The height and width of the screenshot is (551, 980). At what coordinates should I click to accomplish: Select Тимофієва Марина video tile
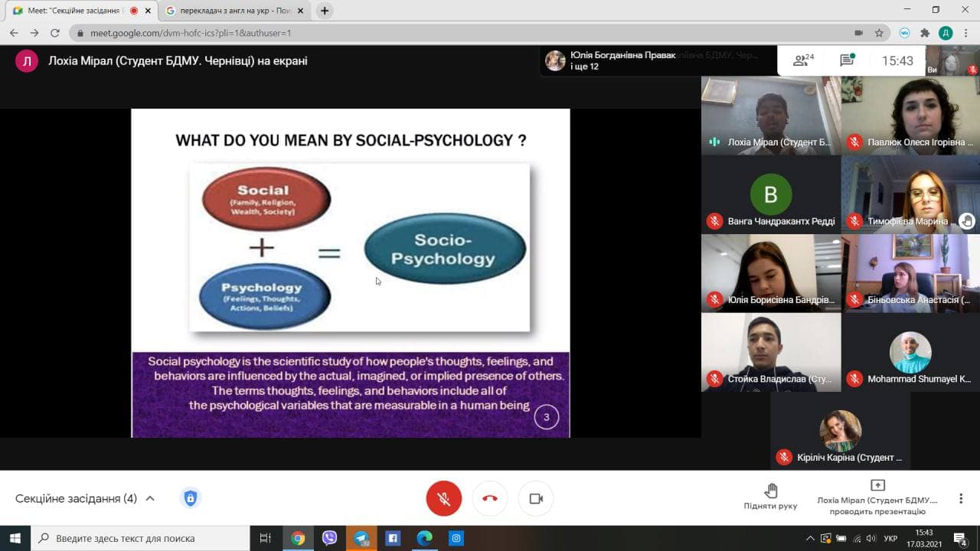tap(911, 194)
